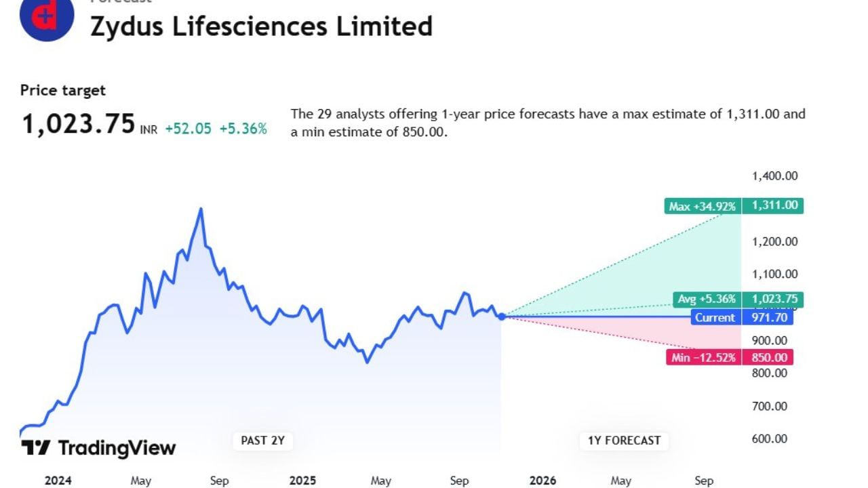
Task: Click the blue Current price label
Action: tap(715, 317)
